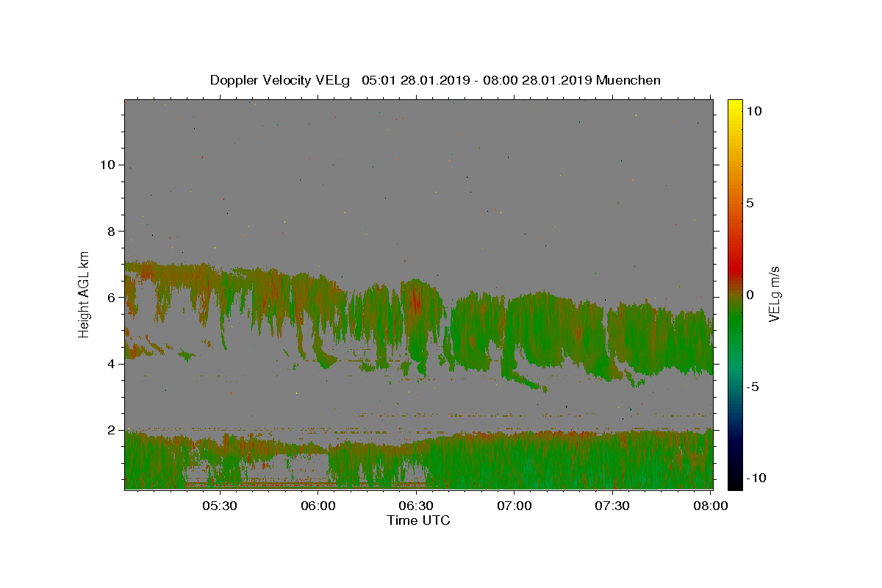Click the '05:30' time tick label
The image size is (882, 588).
pyautogui.click(x=220, y=506)
